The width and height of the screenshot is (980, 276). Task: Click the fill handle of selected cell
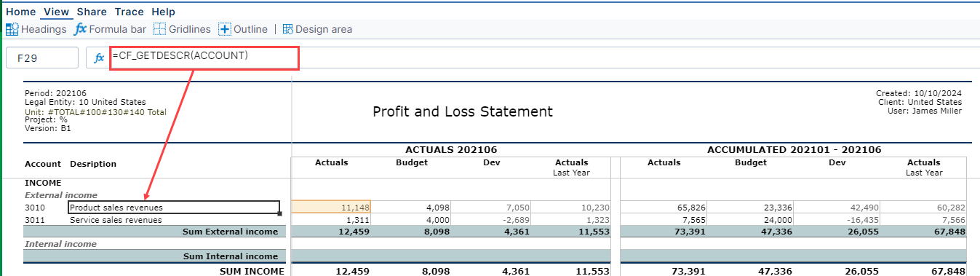pyautogui.click(x=279, y=213)
